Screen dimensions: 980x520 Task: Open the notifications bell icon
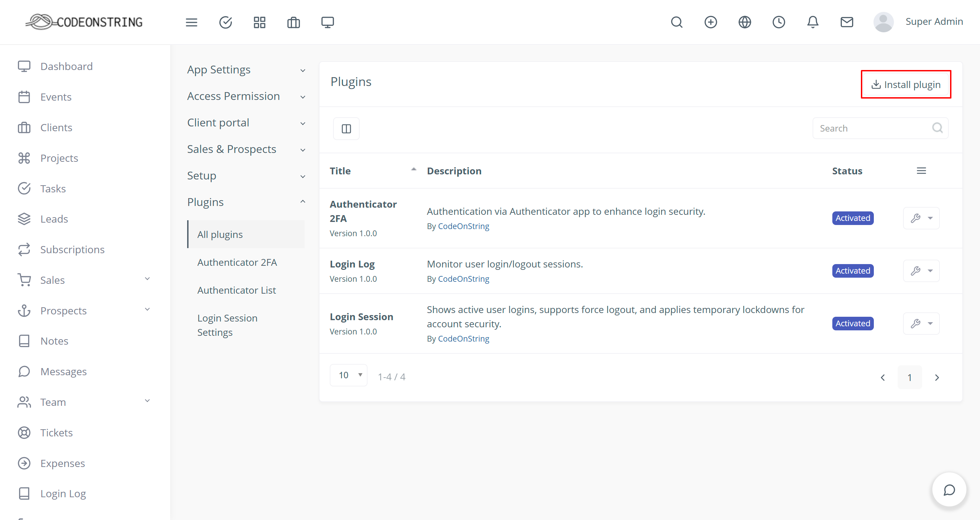813,22
